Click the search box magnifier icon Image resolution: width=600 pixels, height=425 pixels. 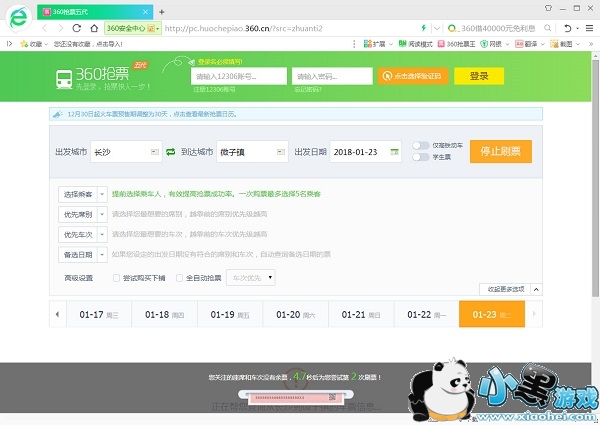(548, 28)
